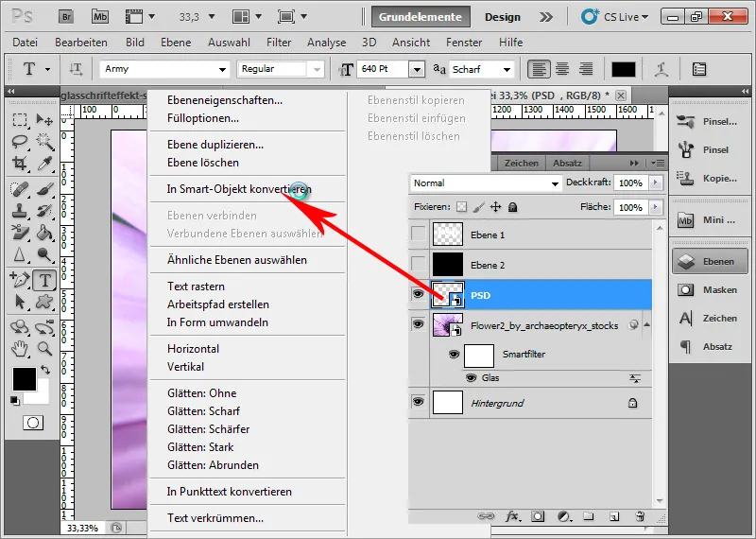Choose In Smart-Objekt konvertieren
The width and height of the screenshot is (756, 539).
239,189
